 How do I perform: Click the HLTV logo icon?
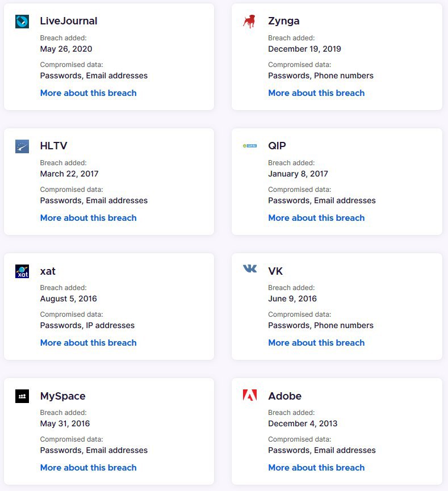pyautogui.click(x=22, y=146)
